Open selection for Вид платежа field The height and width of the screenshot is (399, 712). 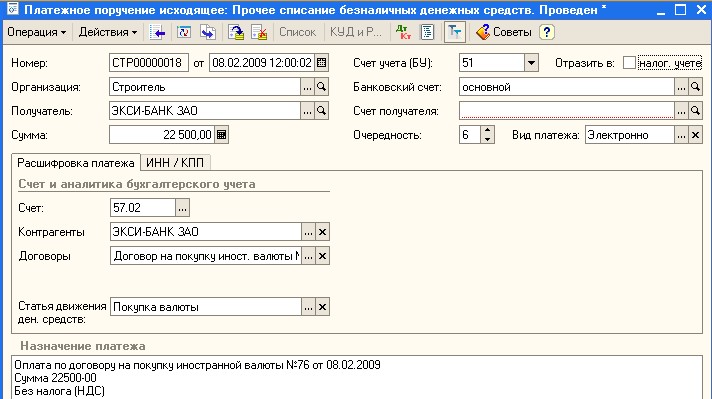click(681, 135)
